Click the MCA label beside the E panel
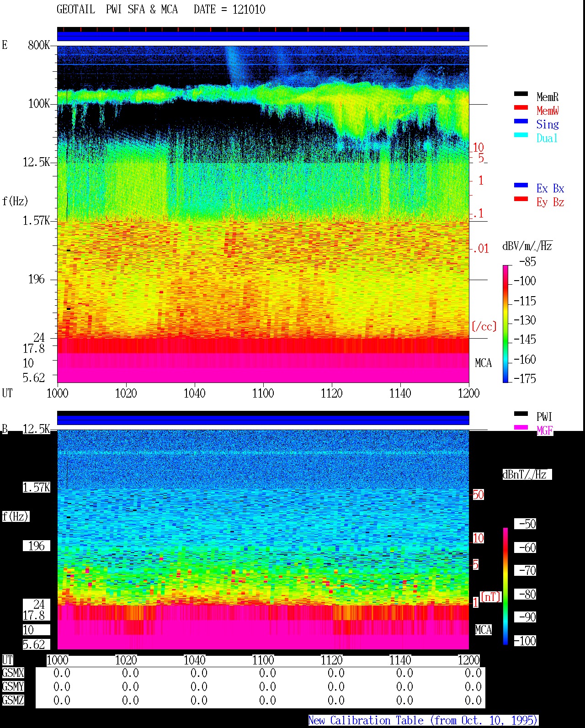The width and height of the screenshot is (585, 728). (483, 363)
